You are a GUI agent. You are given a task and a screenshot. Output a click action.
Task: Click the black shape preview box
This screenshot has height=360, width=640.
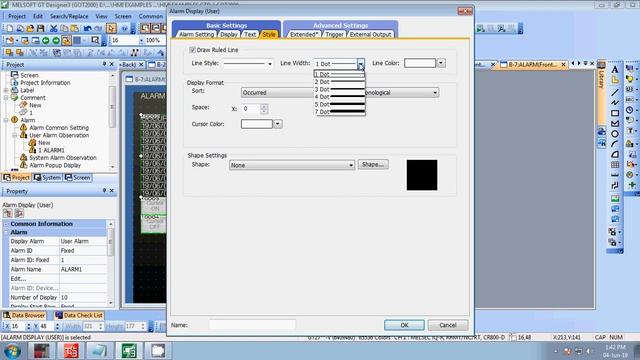[x=422, y=175]
